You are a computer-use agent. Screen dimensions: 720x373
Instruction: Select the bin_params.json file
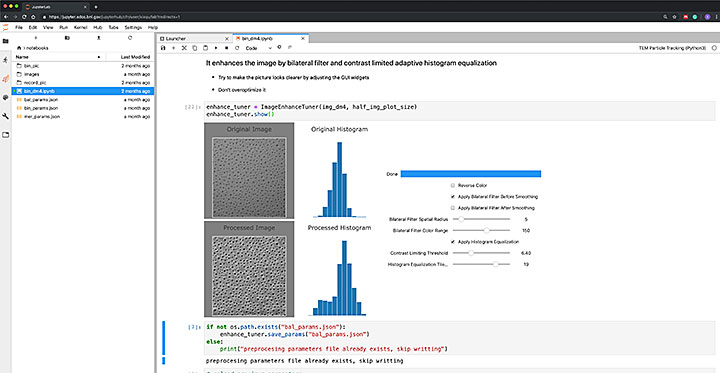tap(83, 108)
